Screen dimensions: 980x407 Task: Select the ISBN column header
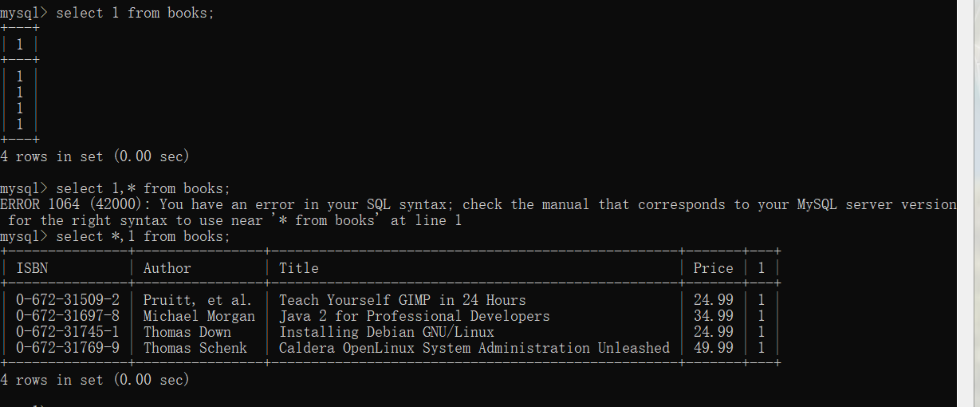32,268
